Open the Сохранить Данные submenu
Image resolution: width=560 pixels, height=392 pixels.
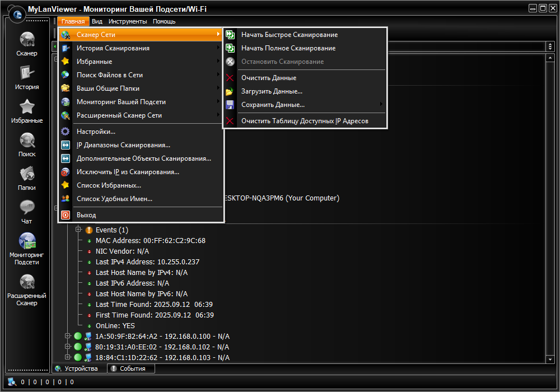[x=305, y=105]
